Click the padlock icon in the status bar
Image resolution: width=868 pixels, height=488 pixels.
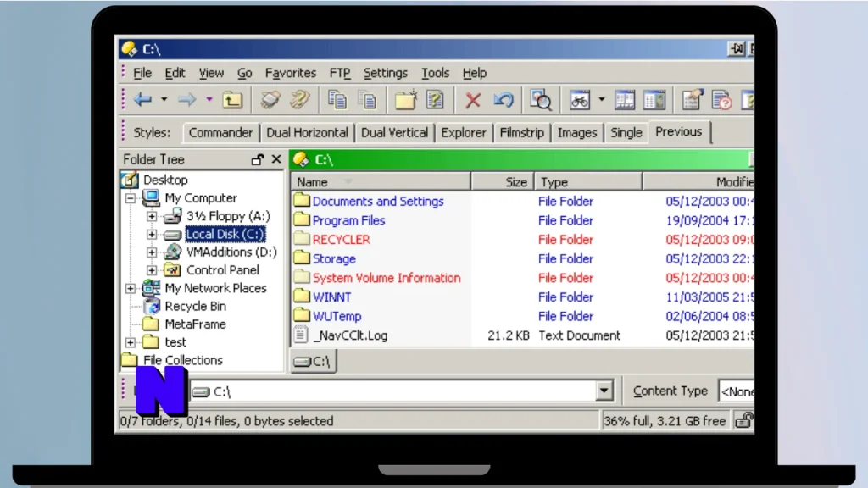744,420
